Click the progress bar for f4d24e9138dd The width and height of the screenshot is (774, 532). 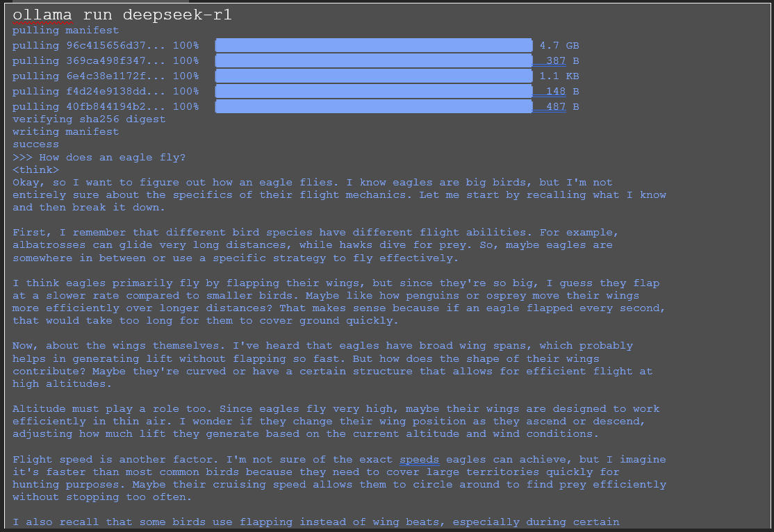pos(374,91)
